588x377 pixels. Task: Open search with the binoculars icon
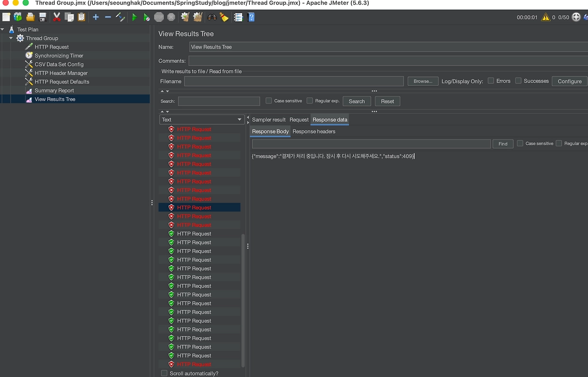pyautogui.click(x=212, y=17)
